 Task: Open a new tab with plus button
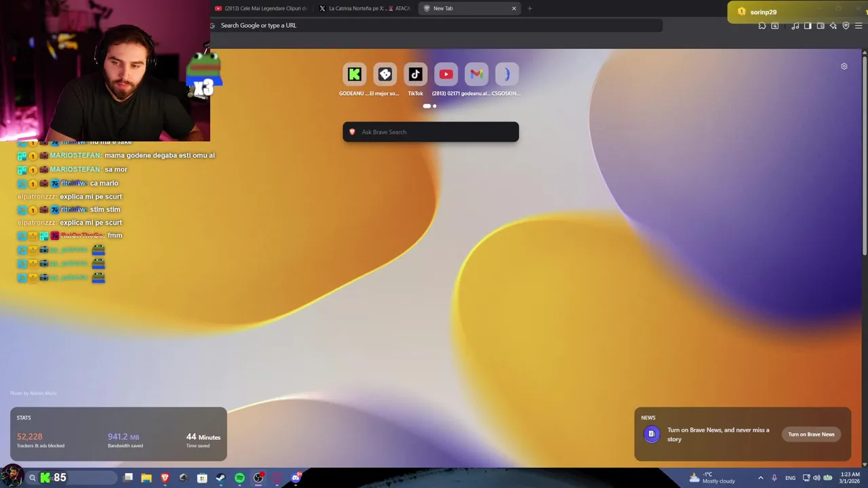pos(530,8)
